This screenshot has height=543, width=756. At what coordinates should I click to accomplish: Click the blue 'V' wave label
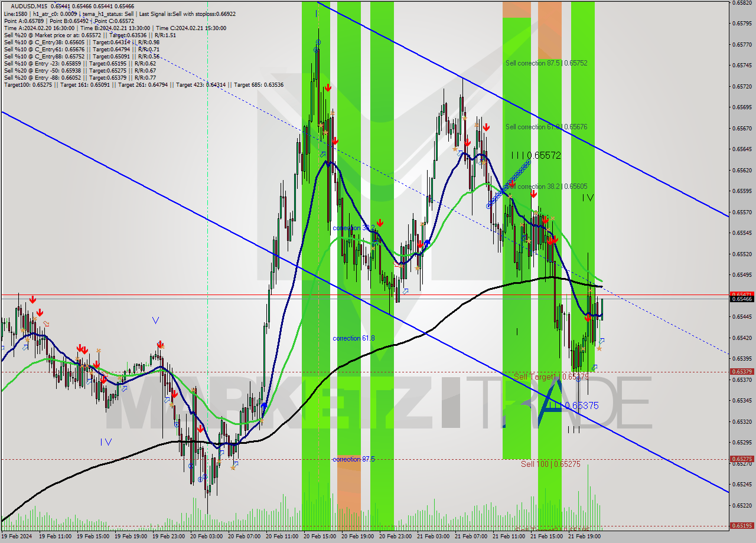[x=155, y=320]
